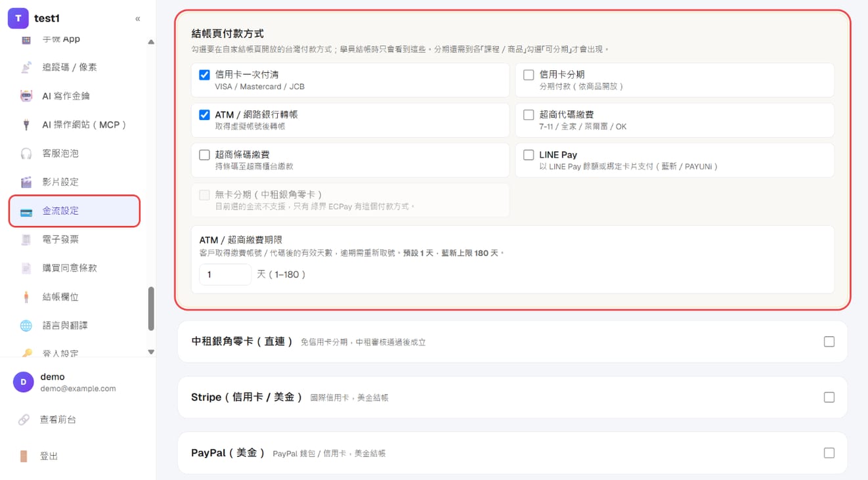Click the test1 workspace name
Viewport: 868px width, 480px height.
point(47,18)
